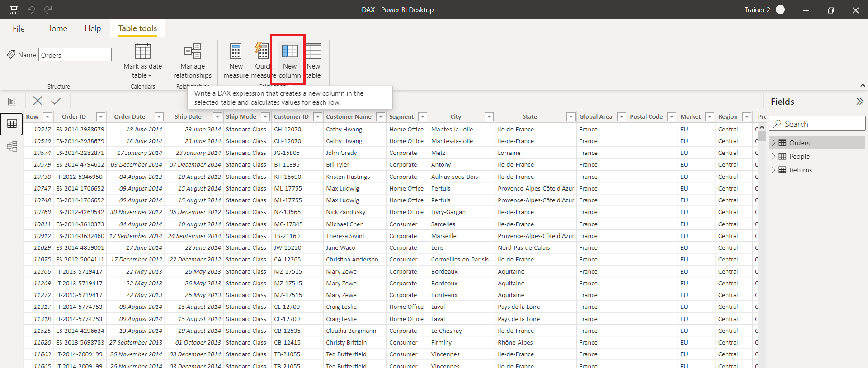Expand the Orders table in Fields
The image size is (868, 368).
[x=774, y=143]
